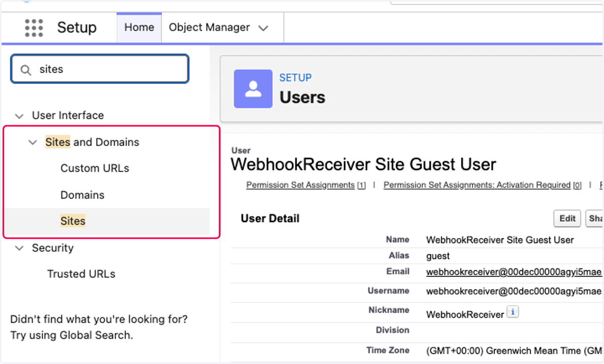
Task: Click the Username value webhookreceiver text
Action: point(514,291)
